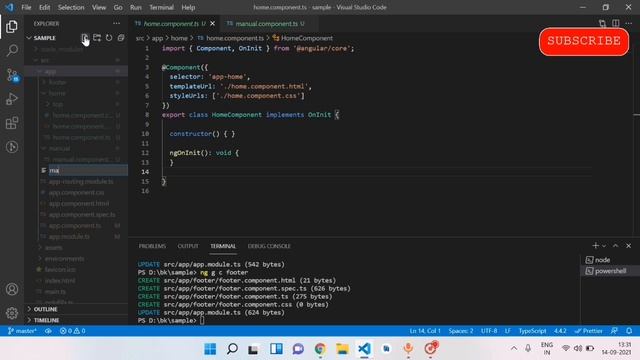The height and width of the screenshot is (360, 640).
Task: Click Prettier in status bar
Action: coord(588,331)
